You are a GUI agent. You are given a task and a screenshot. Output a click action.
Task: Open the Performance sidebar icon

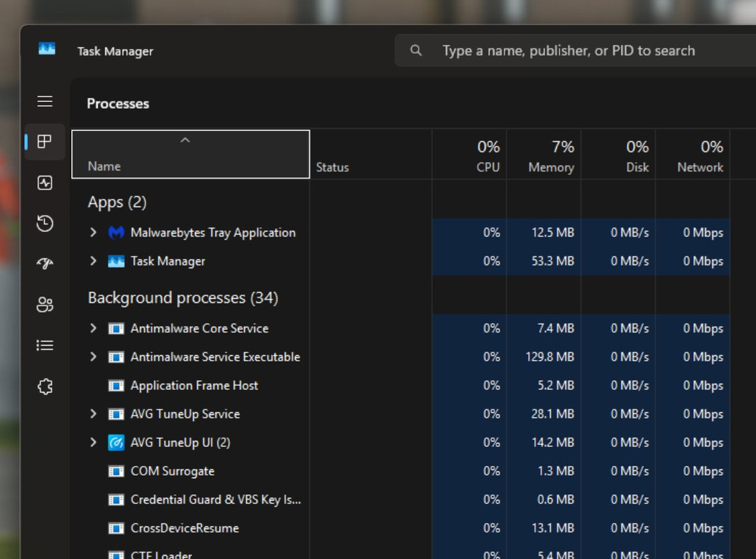[45, 182]
